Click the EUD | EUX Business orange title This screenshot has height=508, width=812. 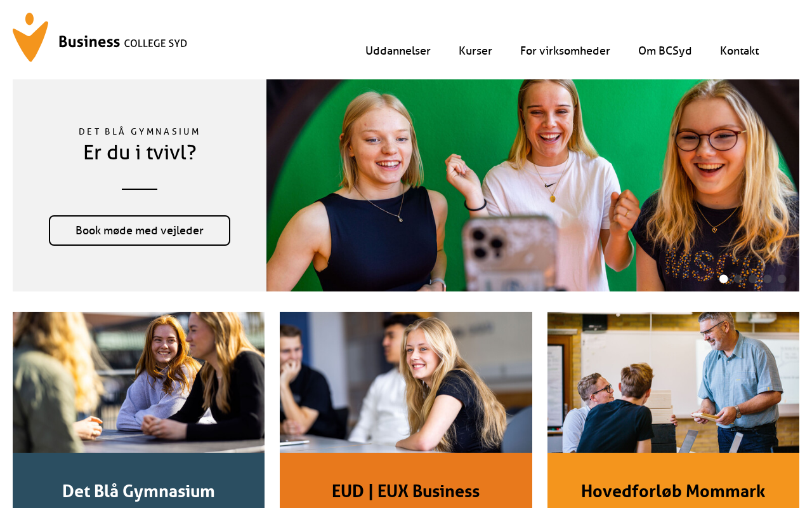pos(406,491)
